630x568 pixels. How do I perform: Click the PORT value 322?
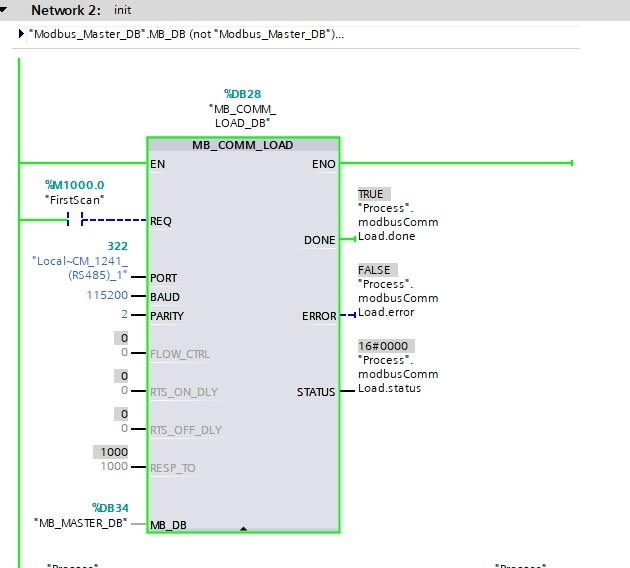[118, 246]
